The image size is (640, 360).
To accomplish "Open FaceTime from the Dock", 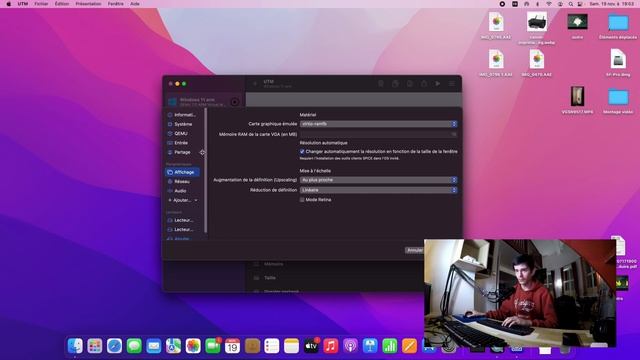I will point(213,346).
